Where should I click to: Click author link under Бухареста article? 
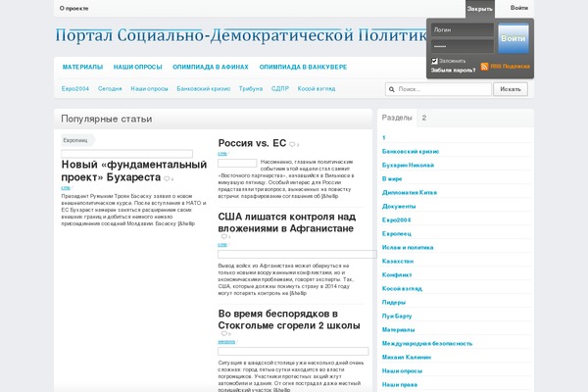pyautogui.click(x=66, y=187)
